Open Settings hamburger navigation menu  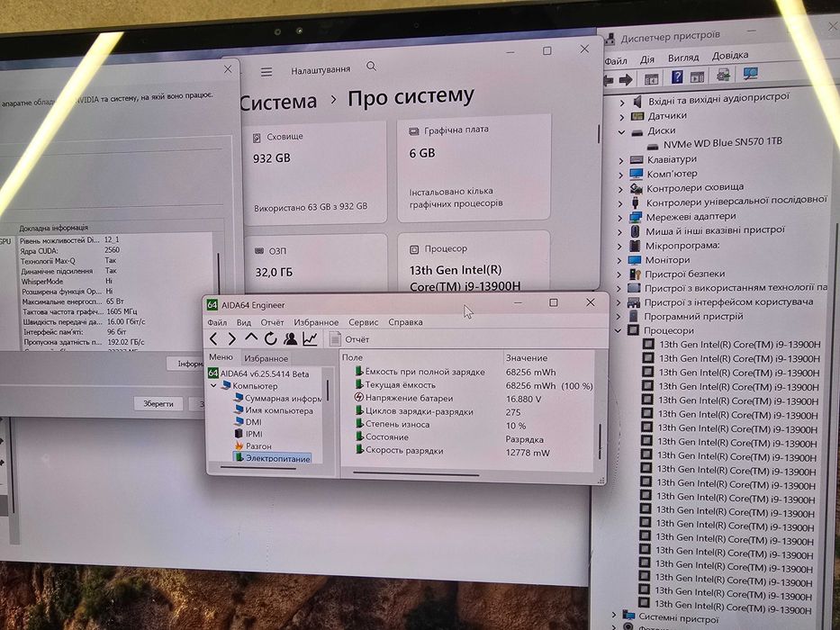click(x=266, y=71)
